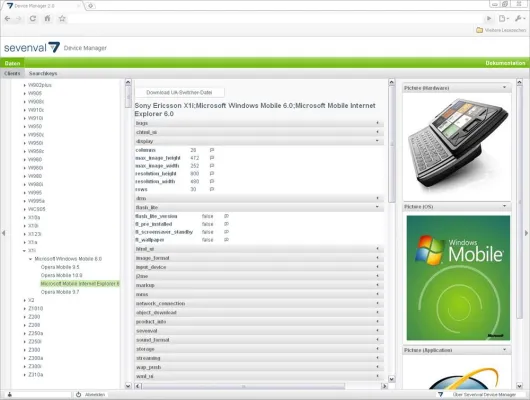Expand the sound_format section

pos(259,340)
